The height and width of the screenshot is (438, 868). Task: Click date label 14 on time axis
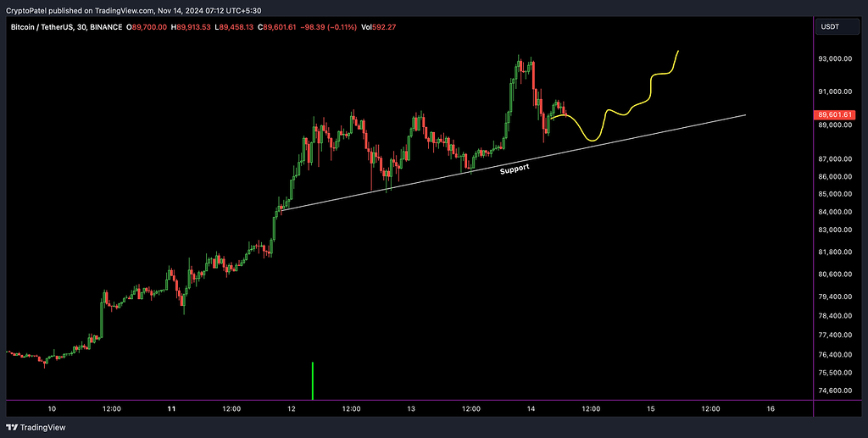click(531, 409)
